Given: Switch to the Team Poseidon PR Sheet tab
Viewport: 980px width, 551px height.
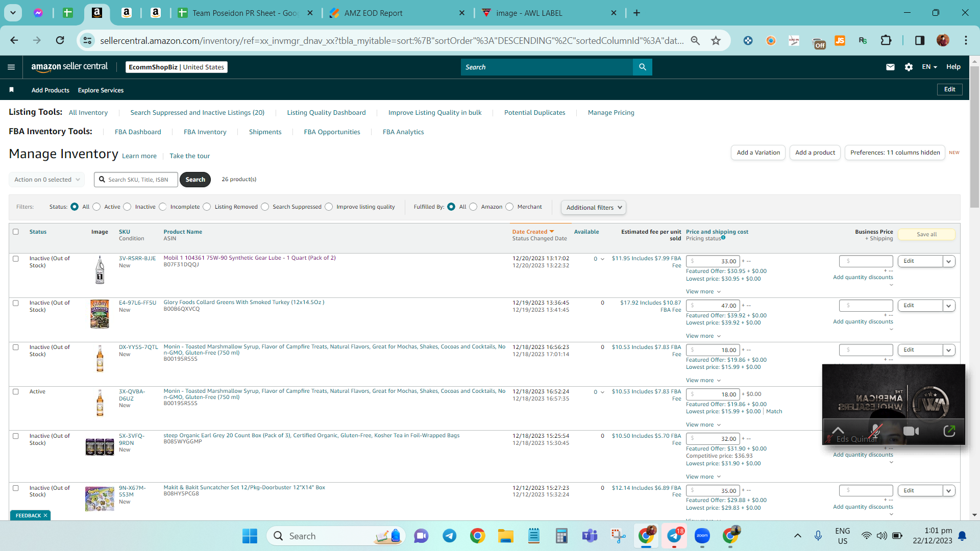Looking at the screenshot, I should click(246, 13).
